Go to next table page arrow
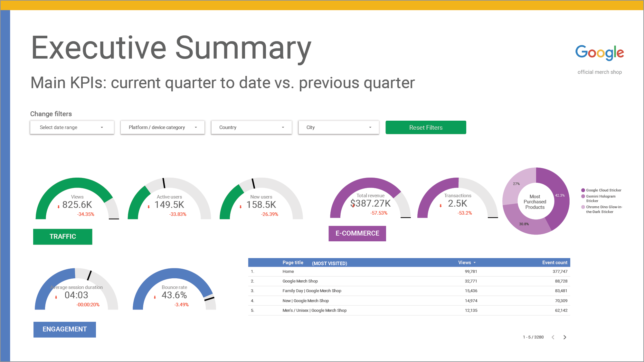 tap(564, 337)
